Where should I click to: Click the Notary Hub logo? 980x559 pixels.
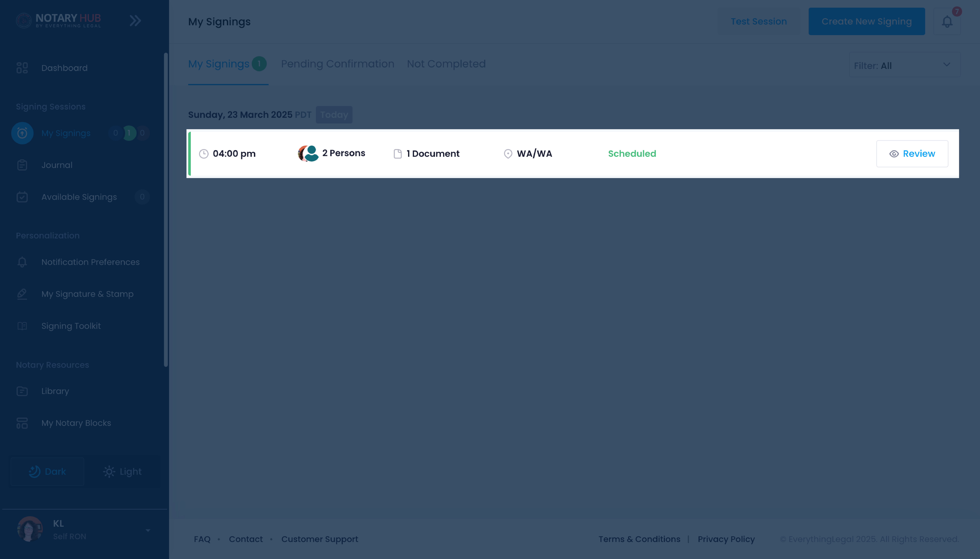58,20
